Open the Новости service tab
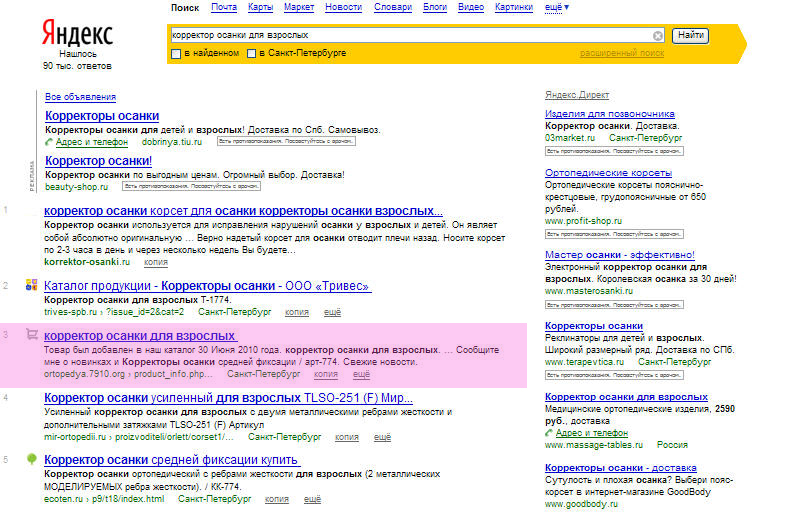The width and height of the screenshot is (810, 512). pos(344,7)
